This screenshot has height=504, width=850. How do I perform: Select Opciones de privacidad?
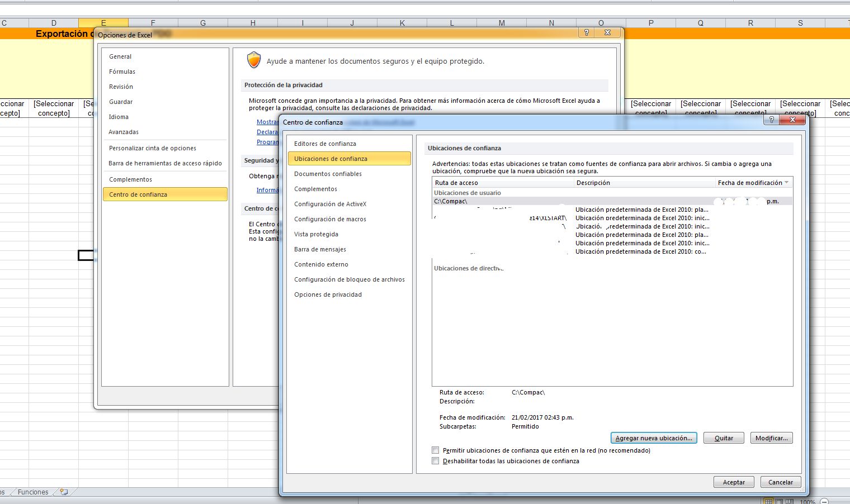(x=350, y=294)
